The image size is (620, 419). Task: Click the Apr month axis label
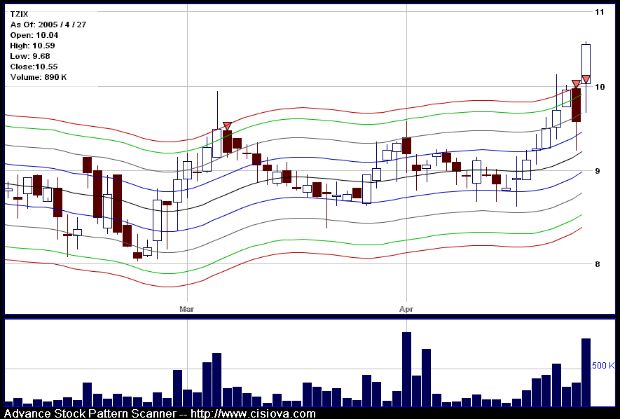point(406,309)
